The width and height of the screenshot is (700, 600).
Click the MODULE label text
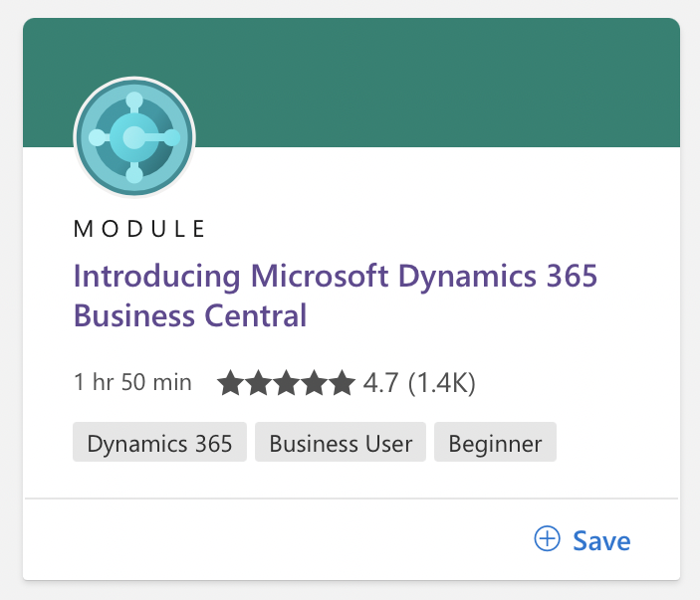[x=139, y=229]
